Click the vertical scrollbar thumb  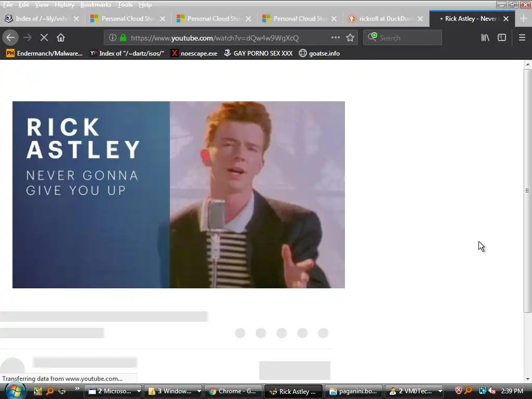click(527, 191)
